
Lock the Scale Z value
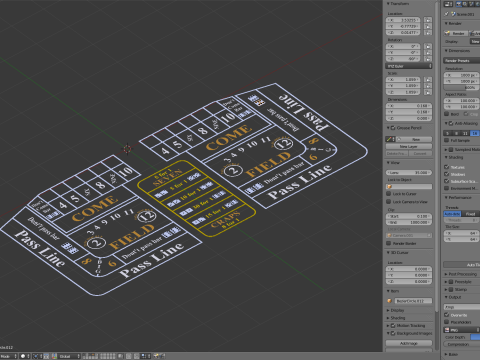pos(428,92)
